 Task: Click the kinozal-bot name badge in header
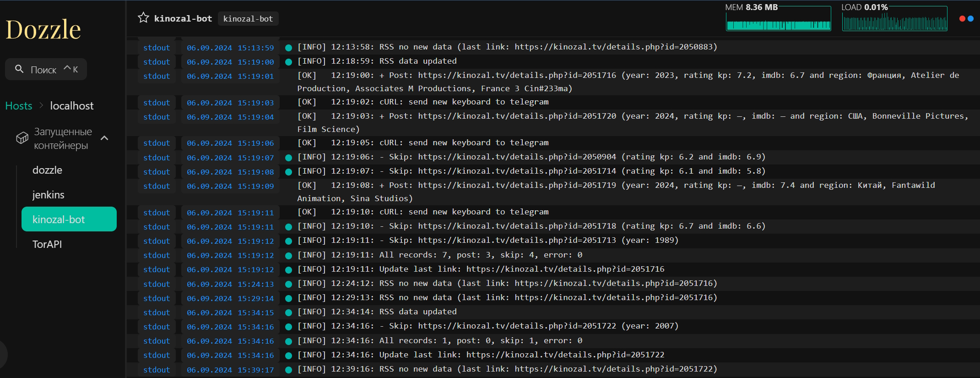click(x=248, y=19)
